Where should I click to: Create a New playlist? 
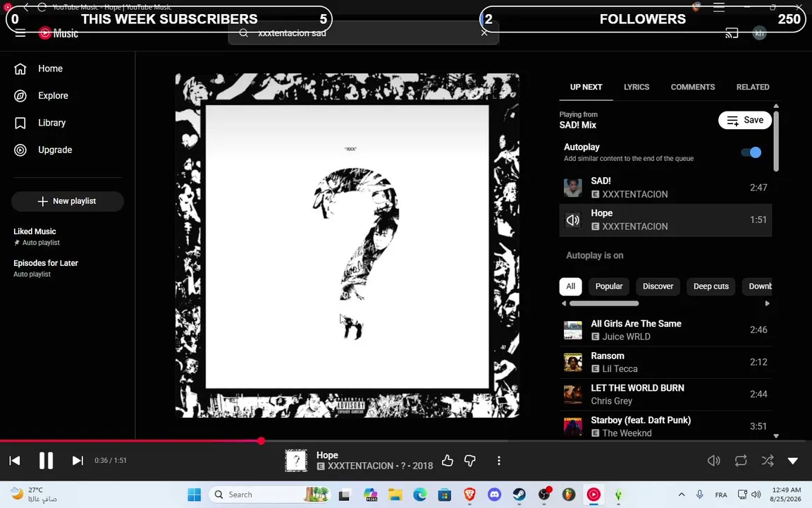(x=68, y=201)
